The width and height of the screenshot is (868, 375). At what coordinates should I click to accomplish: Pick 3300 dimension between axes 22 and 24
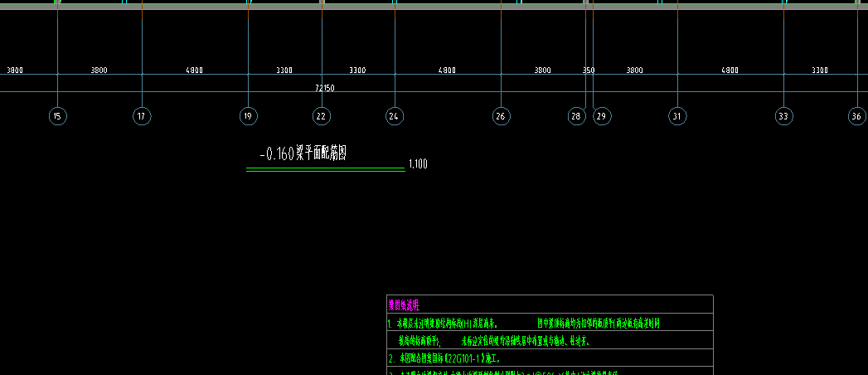[x=357, y=71]
